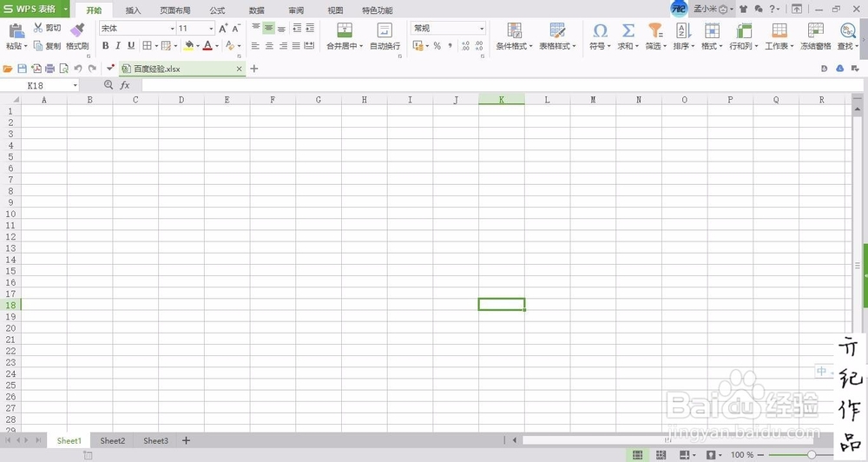Open the font size 11 dropdown
This screenshot has height=462, width=868.
click(x=211, y=29)
